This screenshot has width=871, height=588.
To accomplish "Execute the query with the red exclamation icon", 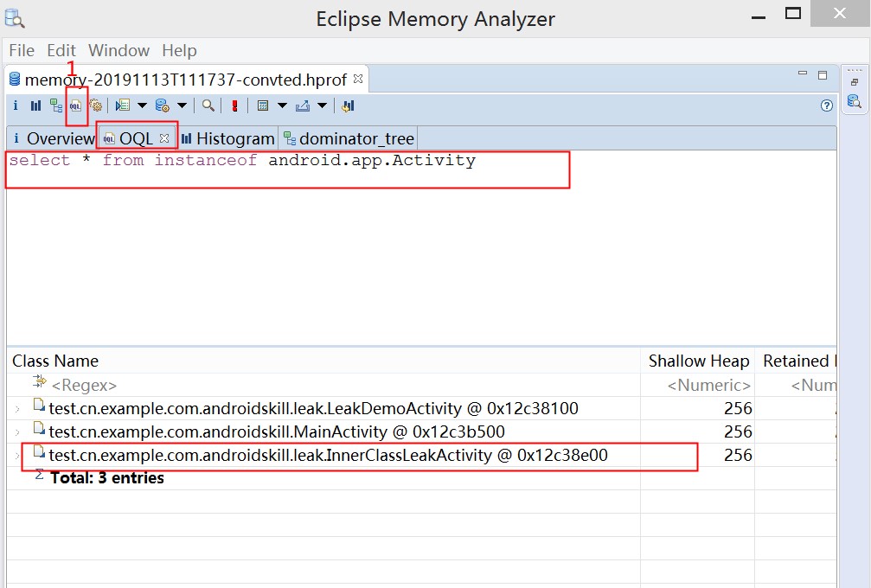I will [x=235, y=105].
